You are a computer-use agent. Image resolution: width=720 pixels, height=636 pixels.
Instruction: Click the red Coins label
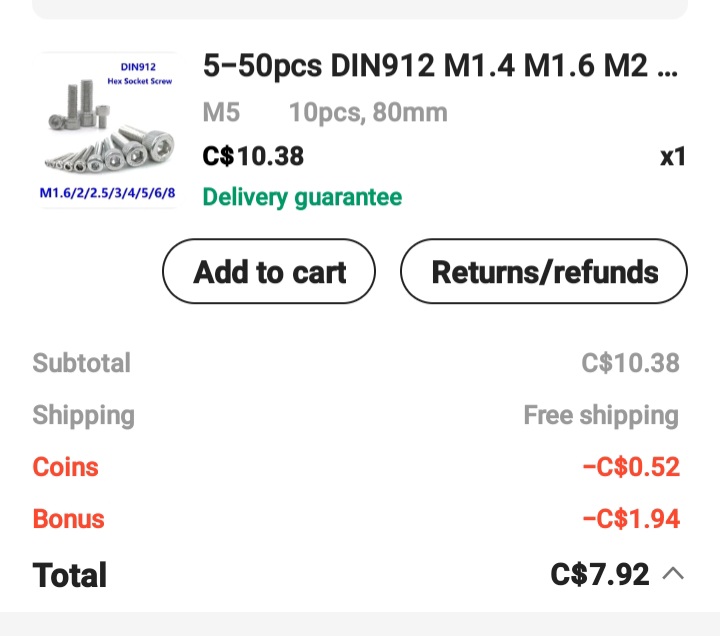(x=65, y=467)
